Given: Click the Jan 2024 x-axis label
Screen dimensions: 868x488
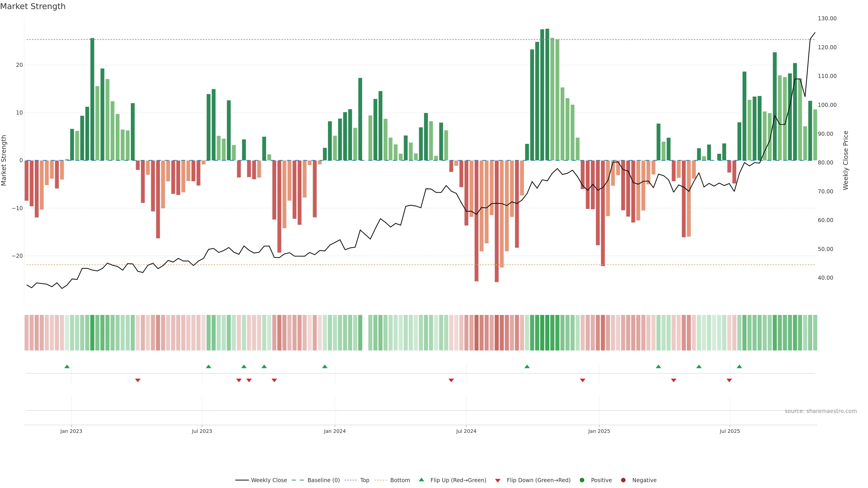Looking at the screenshot, I should [x=335, y=431].
